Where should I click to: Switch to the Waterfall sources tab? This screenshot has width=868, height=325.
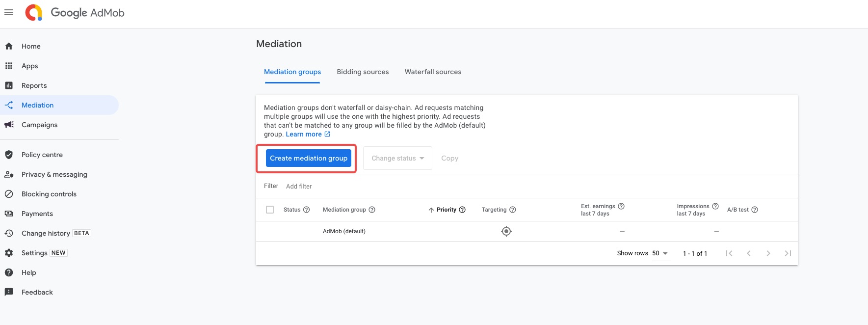[x=433, y=72]
